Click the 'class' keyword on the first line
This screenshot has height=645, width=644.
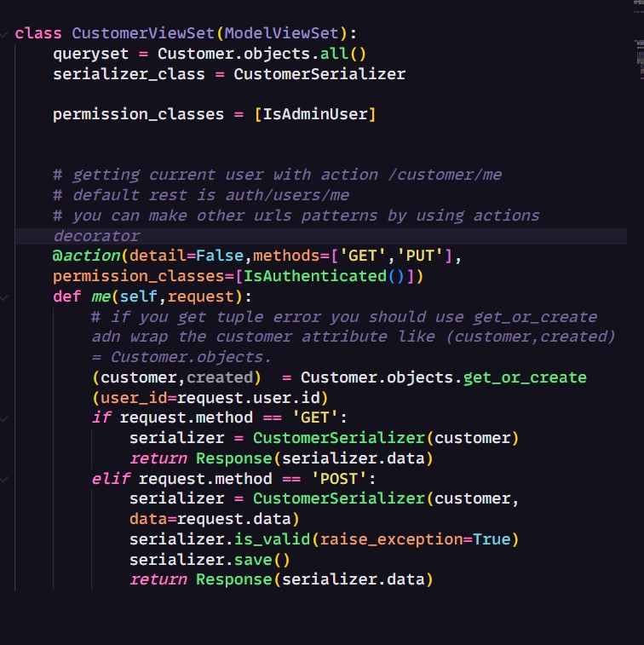[x=38, y=33]
